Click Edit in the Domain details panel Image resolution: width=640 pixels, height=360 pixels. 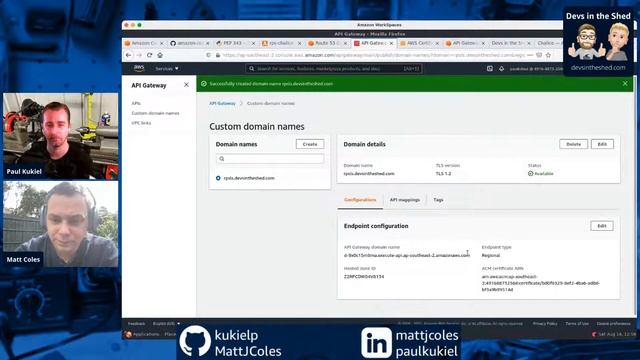tap(602, 144)
